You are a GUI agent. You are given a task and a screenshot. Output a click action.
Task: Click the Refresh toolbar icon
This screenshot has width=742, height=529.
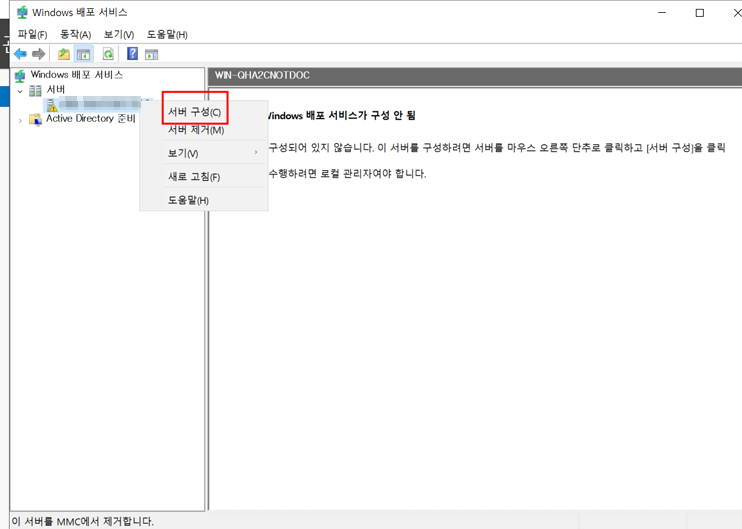tap(108, 54)
